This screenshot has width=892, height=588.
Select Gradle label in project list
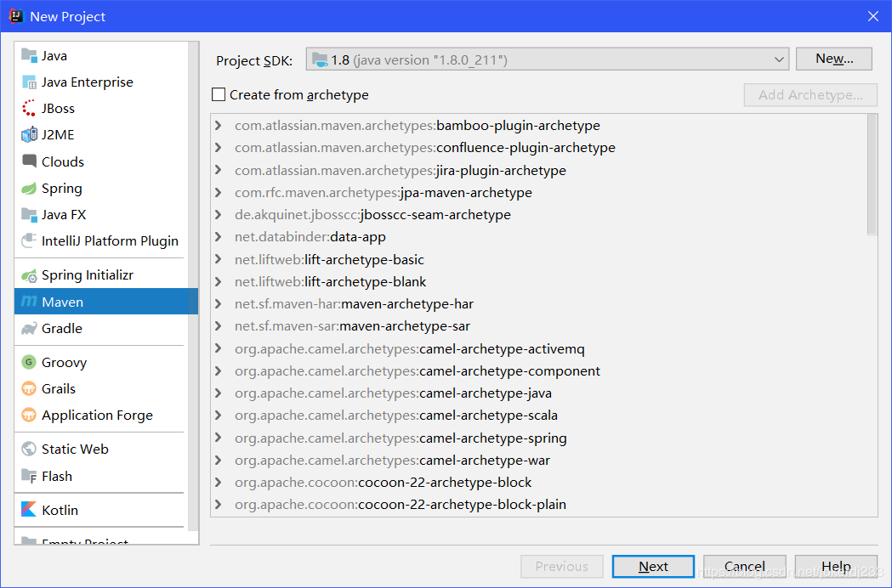62,329
